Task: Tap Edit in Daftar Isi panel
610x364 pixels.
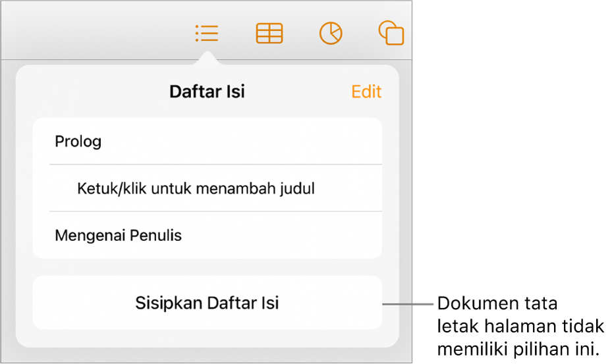Action: pyautogui.click(x=366, y=91)
